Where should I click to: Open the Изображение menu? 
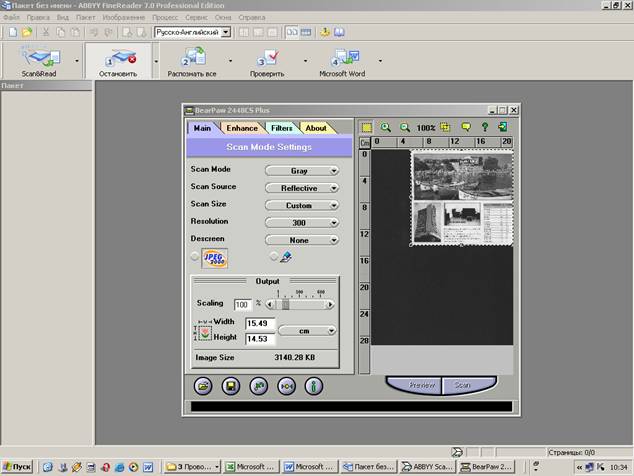[123, 17]
